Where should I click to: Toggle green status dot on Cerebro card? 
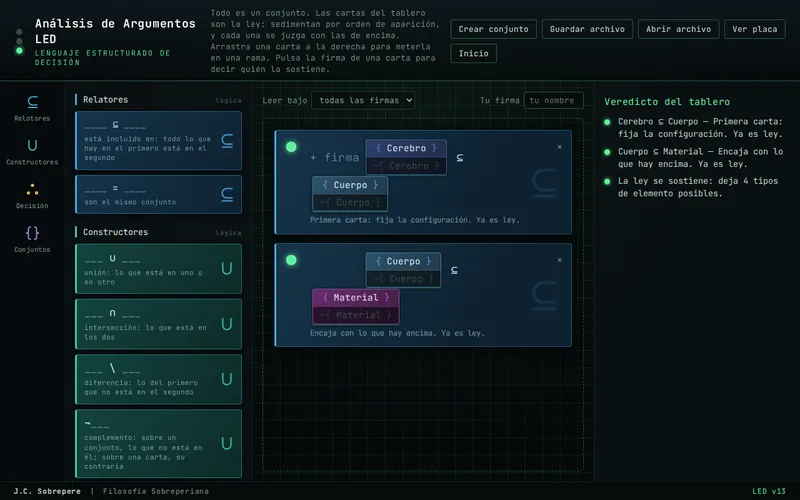pos(291,147)
